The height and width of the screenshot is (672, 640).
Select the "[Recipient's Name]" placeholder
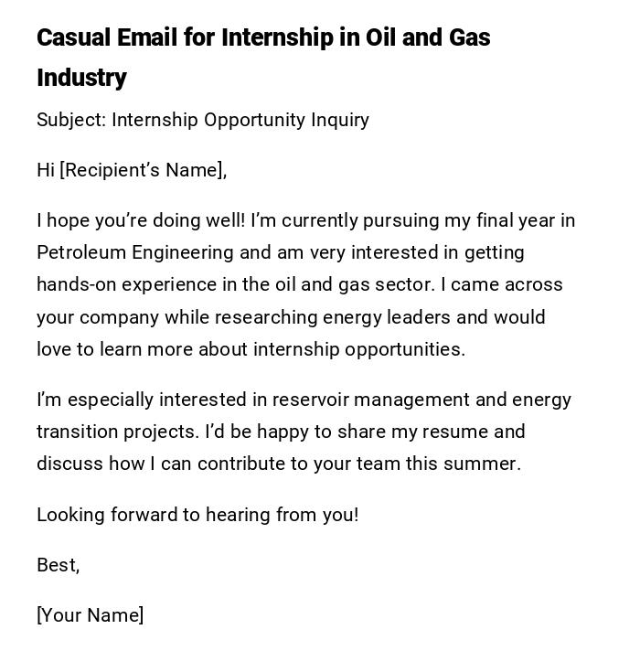tap(143, 170)
